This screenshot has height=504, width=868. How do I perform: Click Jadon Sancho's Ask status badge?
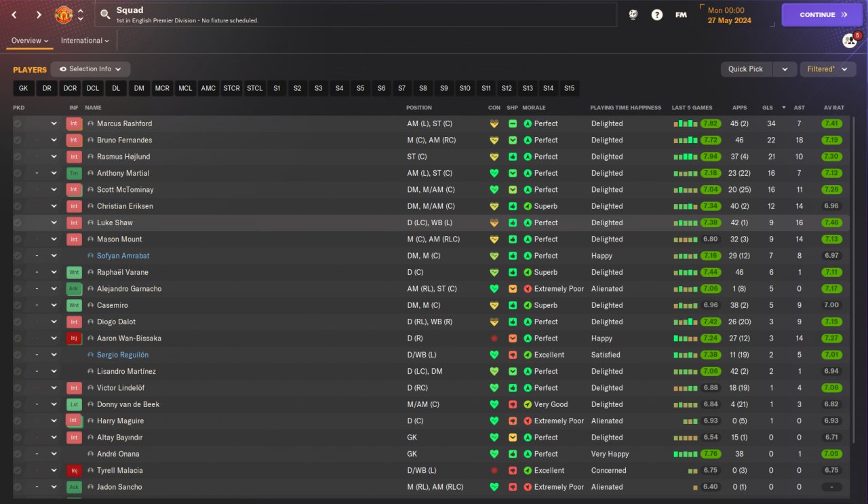[74, 486]
